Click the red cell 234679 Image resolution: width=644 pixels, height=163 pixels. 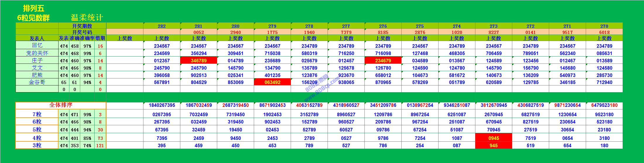point(383,61)
